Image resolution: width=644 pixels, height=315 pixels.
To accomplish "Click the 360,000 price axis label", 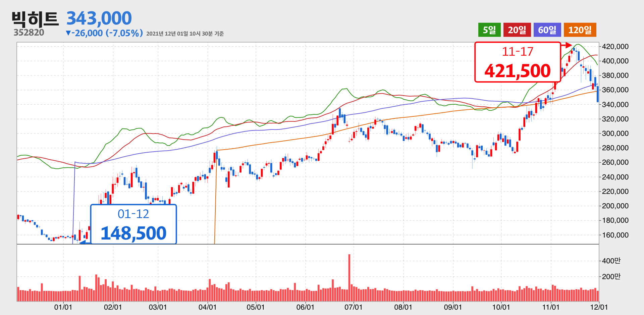I will tap(615, 90).
